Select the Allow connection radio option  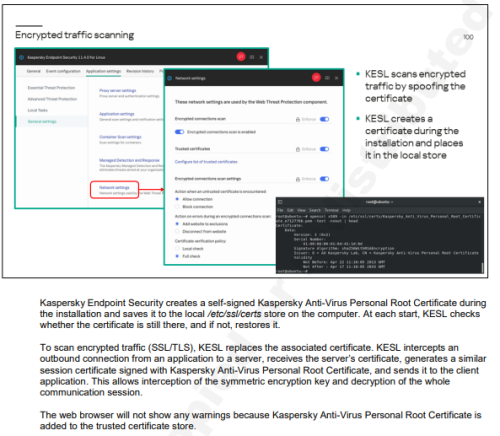tap(177, 199)
